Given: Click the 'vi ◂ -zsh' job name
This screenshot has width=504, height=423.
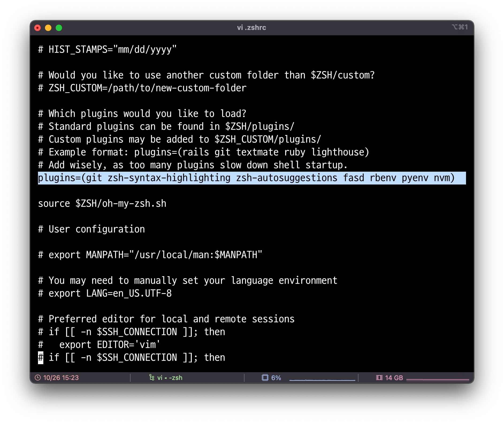Looking at the screenshot, I should [x=170, y=378].
